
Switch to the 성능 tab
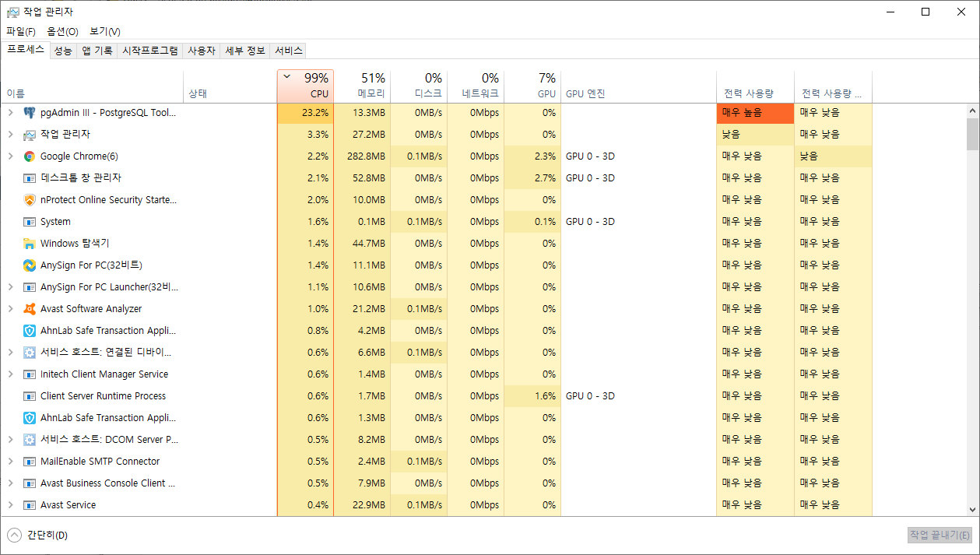63,51
